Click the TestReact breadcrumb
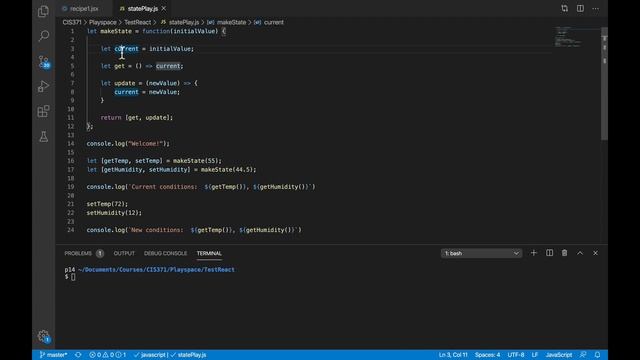The width and height of the screenshot is (640, 360). click(x=138, y=22)
